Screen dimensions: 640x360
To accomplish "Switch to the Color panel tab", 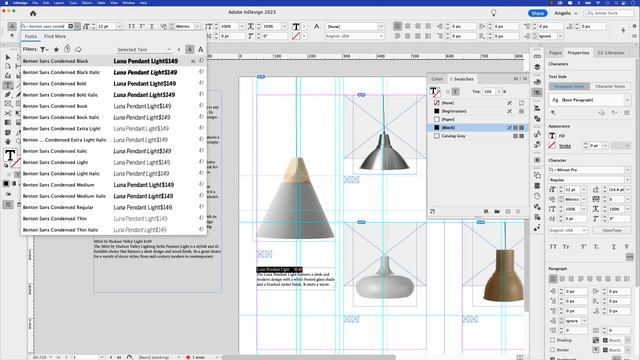I will (x=437, y=79).
